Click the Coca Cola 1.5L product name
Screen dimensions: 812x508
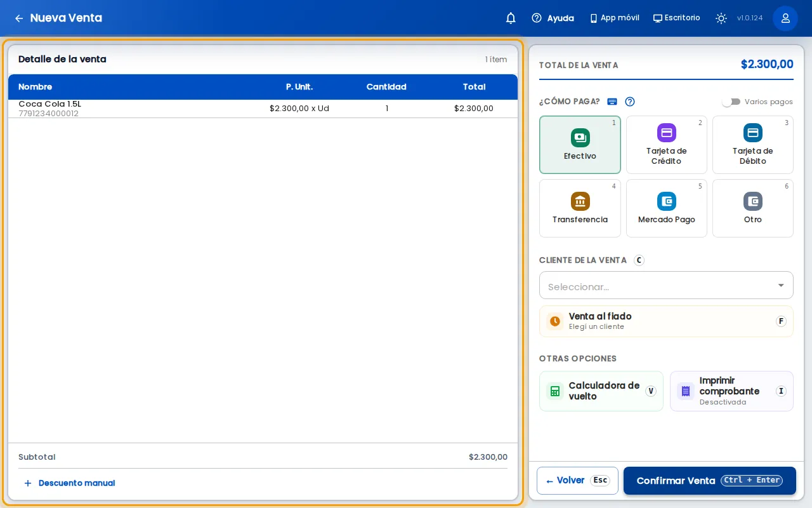click(49, 104)
